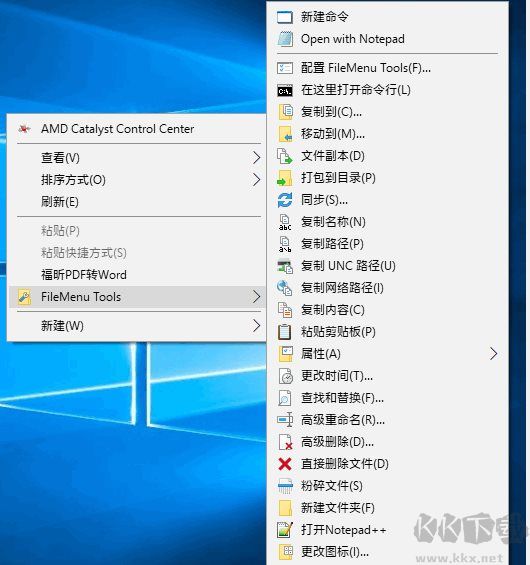The image size is (530, 565).
Task: Choose 配置 FileMenu Tools(F)... label
Action: (x=366, y=68)
